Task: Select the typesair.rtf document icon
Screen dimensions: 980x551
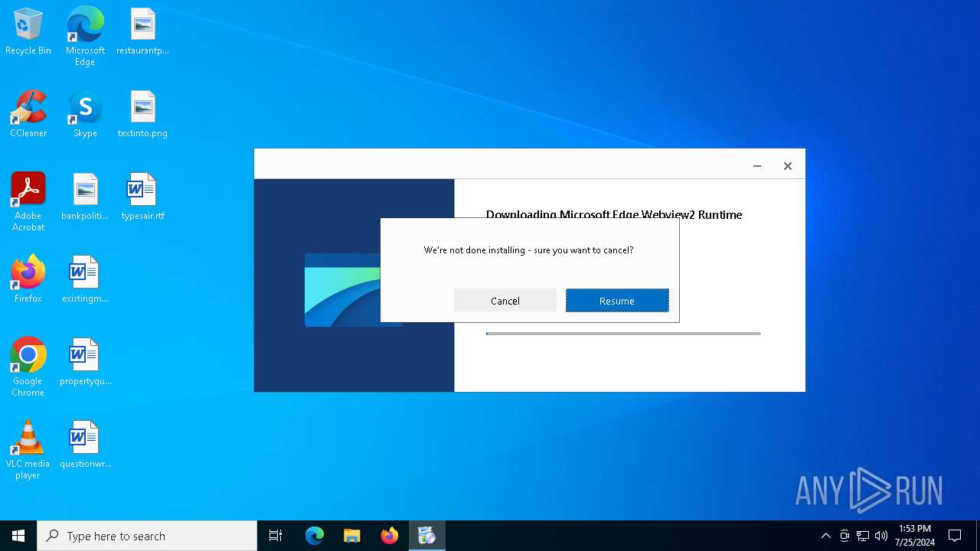Action: click(x=142, y=197)
